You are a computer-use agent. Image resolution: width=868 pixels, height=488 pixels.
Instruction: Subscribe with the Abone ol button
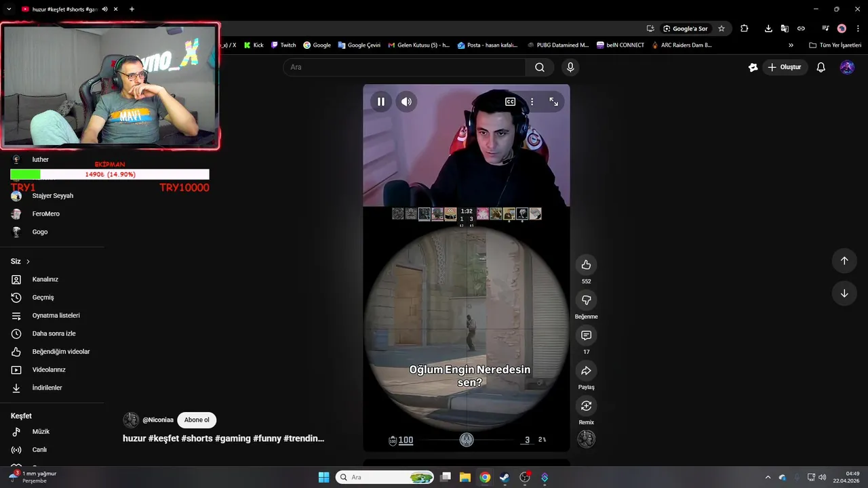[197, 420]
